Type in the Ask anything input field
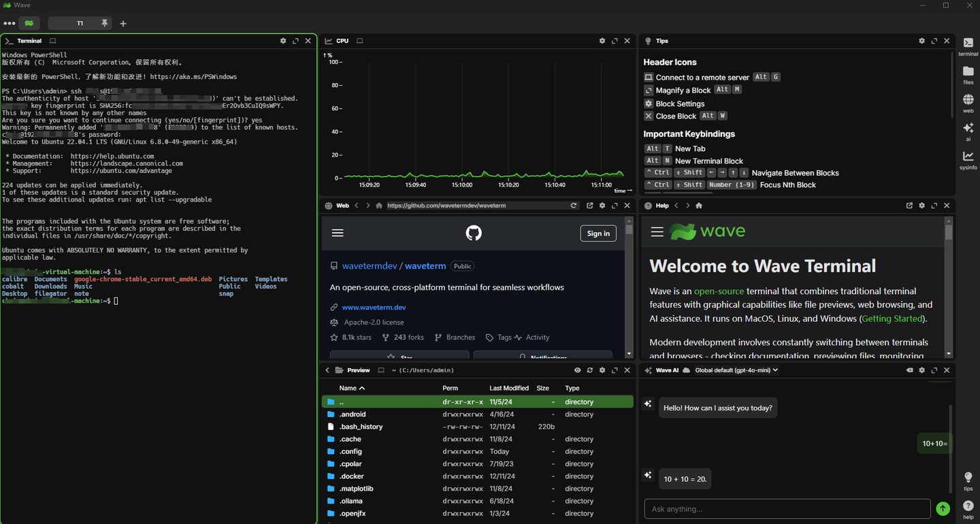 pos(787,509)
